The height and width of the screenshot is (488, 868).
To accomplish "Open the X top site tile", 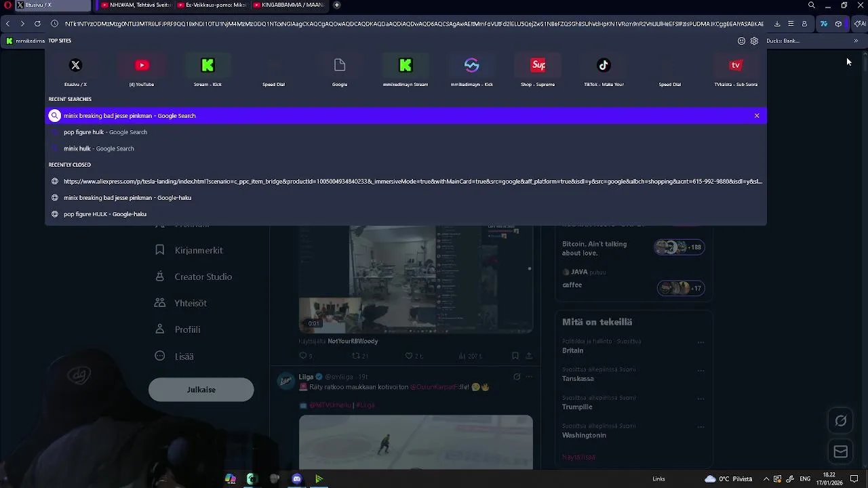I will (x=75, y=70).
